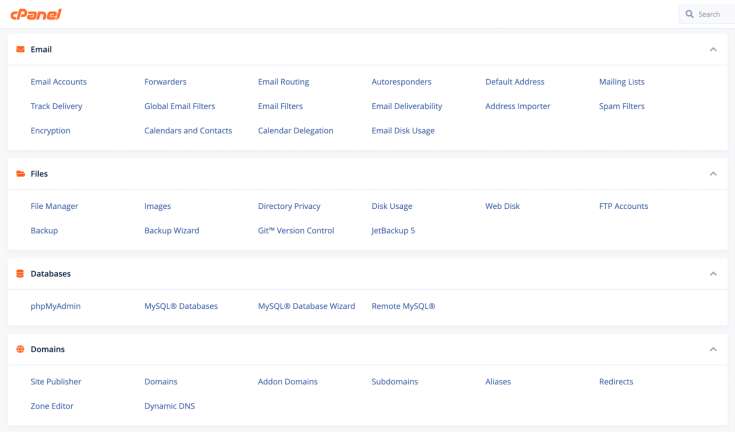Click the Databases section stack icon
The width and height of the screenshot is (735, 432).
click(20, 274)
